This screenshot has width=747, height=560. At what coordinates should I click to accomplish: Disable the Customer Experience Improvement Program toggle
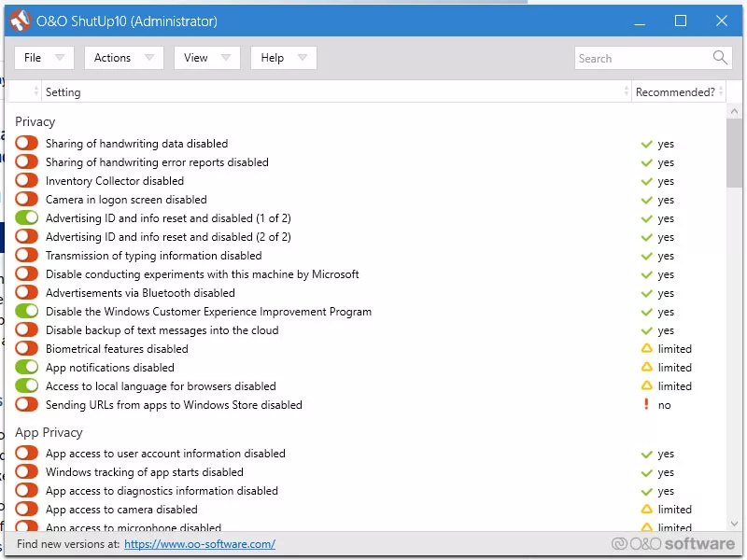pos(26,311)
